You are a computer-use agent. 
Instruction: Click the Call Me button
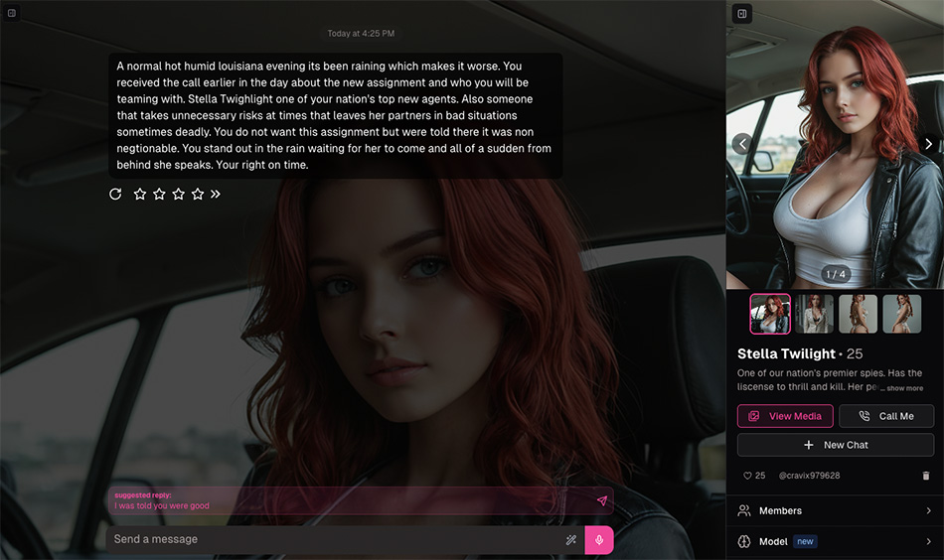[x=886, y=416]
